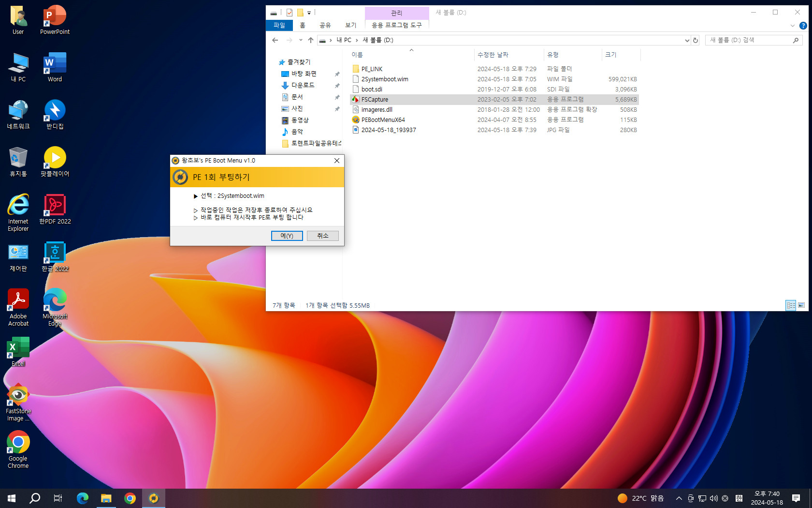Open 문서 in the navigation pane
Screen dimensions: 812x508
[x=292, y=97]
